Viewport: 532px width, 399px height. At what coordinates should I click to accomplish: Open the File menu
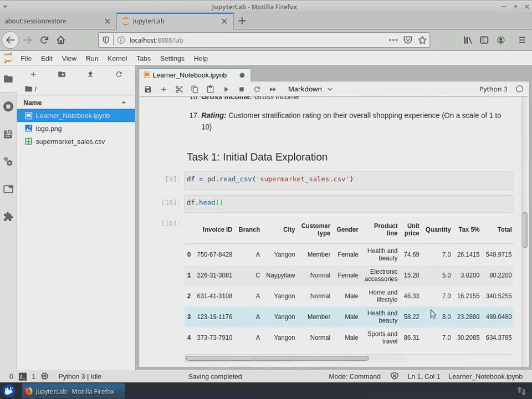26,58
